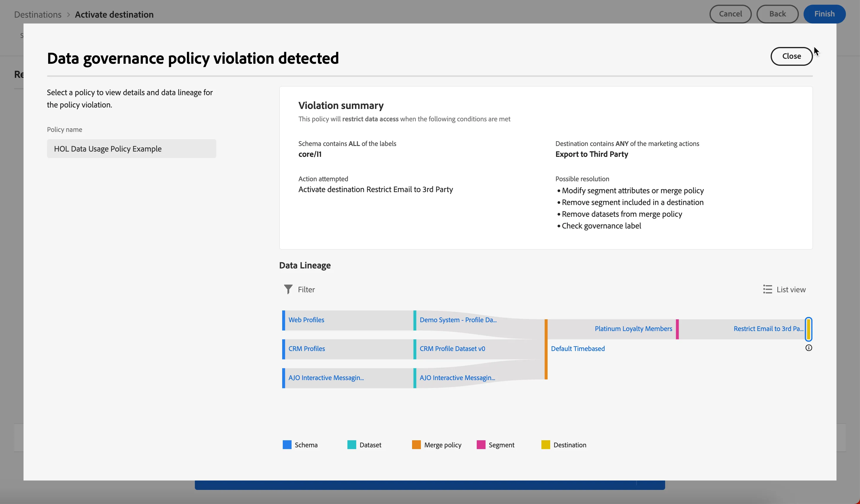
Task: Open AJO Interactive Messaging schema node
Action: [326, 377]
